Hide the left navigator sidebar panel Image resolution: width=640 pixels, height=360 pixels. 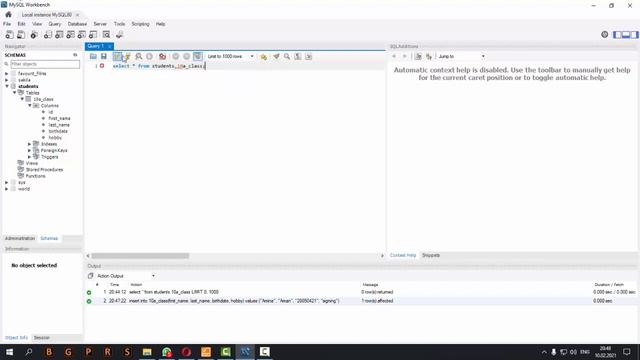point(617,35)
